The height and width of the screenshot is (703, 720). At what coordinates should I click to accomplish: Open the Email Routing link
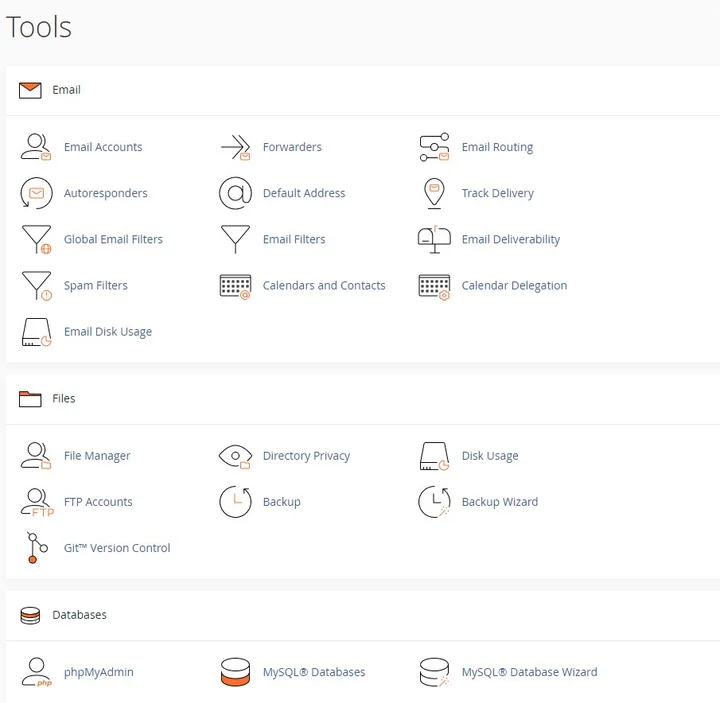[497, 147]
